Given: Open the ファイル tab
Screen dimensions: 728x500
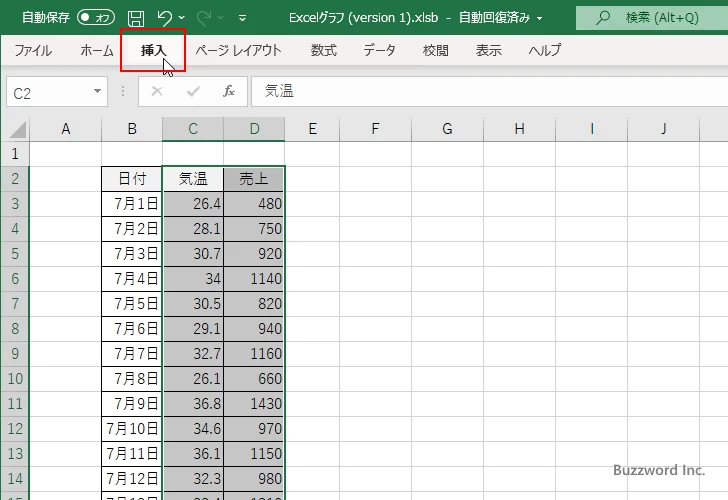Looking at the screenshot, I should pos(33,50).
